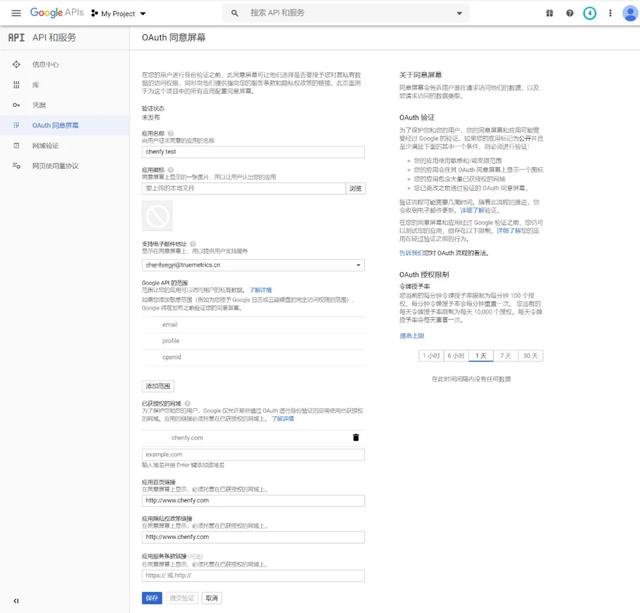Screen dimensions: 640x613
Task: Click the Google APIs logo
Action: [57, 13]
